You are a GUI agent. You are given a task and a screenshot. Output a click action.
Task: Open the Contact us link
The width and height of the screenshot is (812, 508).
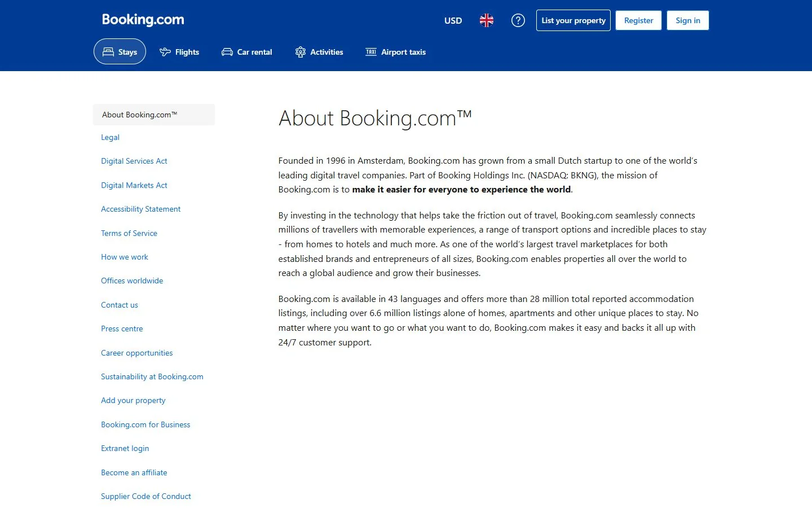pos(120,305)
